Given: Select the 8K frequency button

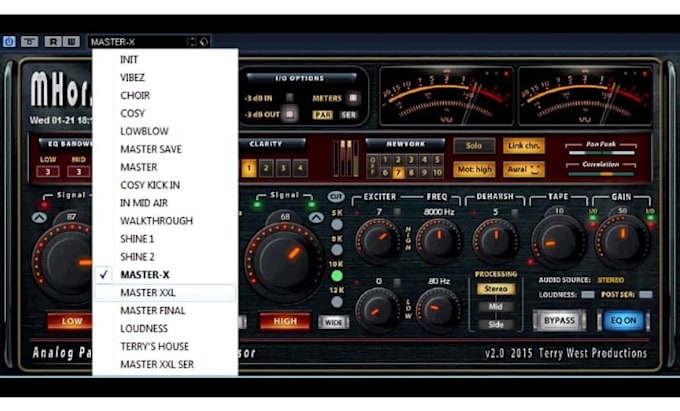Looking at the screenshot, I should [337, 250].
